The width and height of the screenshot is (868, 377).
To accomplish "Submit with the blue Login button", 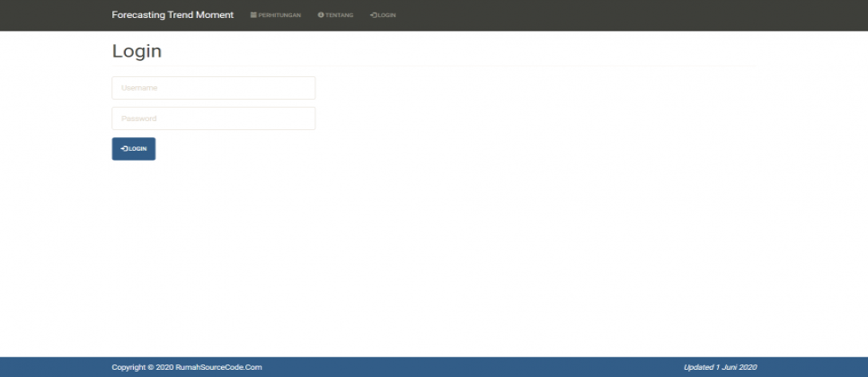I will point(133,149).
